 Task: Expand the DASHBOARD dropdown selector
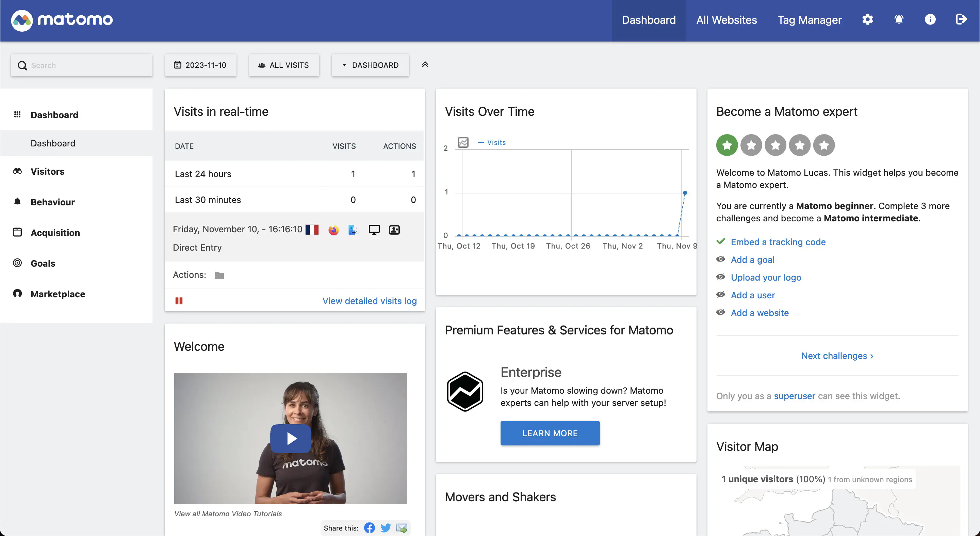coord(370,65)
